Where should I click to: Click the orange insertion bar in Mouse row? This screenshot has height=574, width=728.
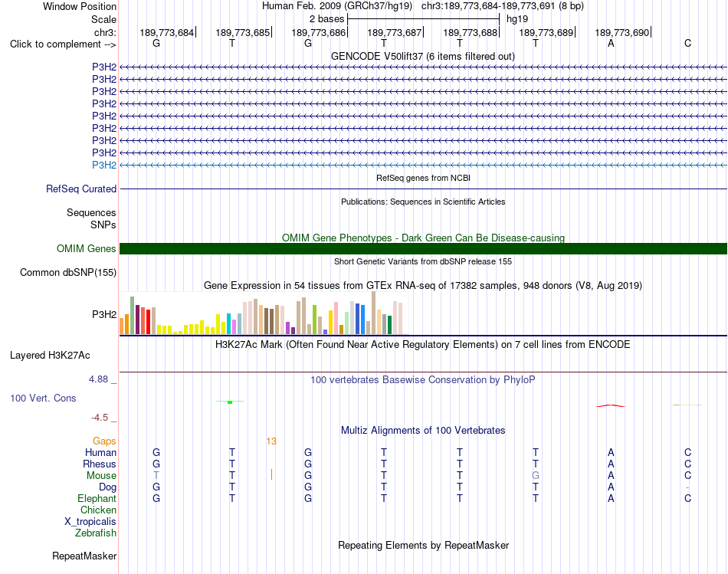click(x=271, y=474)
